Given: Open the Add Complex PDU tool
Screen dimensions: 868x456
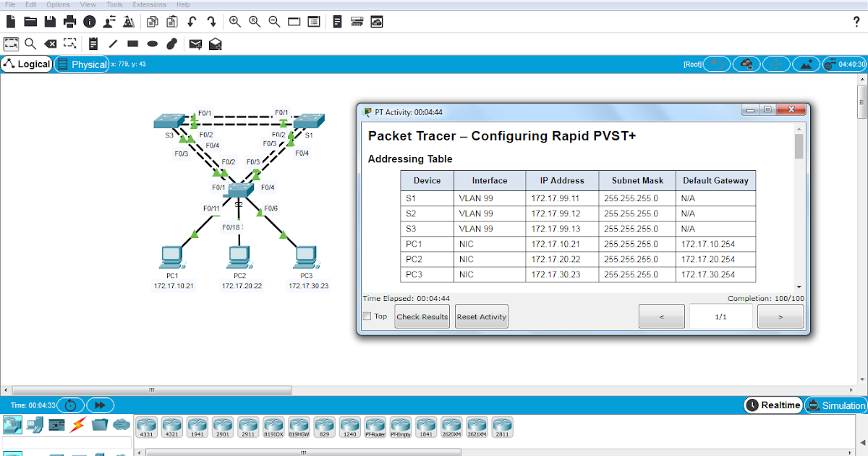Looking at the screenshot, I should coord(215,43).
